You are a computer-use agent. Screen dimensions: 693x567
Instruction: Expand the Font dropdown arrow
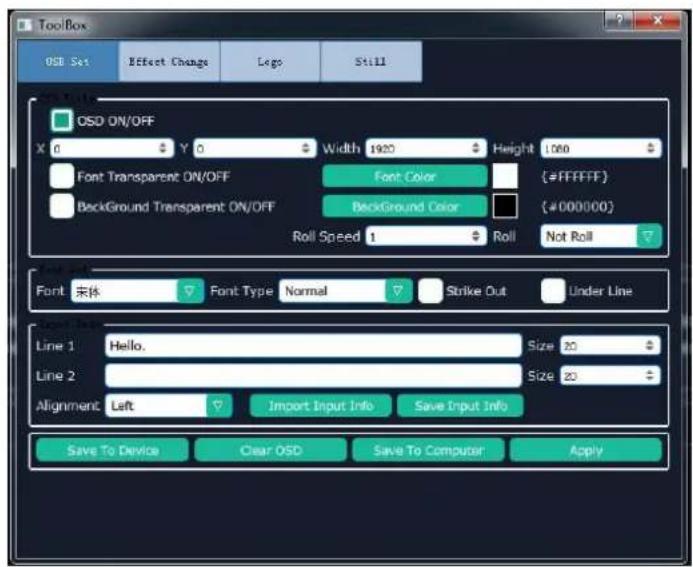190,291
